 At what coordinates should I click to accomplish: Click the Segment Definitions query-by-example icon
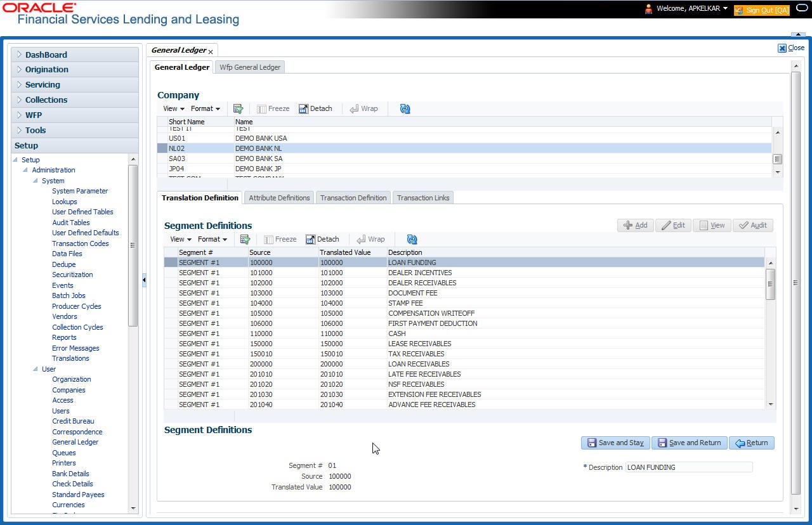(245, 239)
